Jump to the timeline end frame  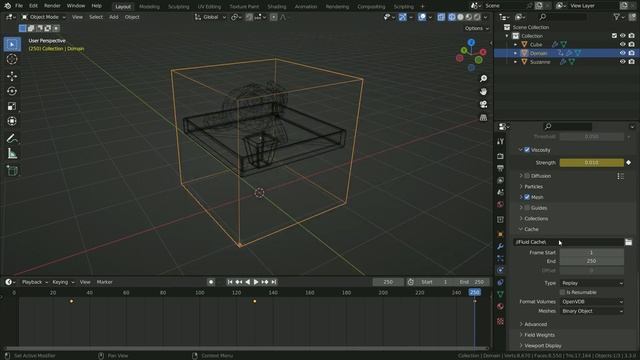pyautogui.click(x=274, y=282)
